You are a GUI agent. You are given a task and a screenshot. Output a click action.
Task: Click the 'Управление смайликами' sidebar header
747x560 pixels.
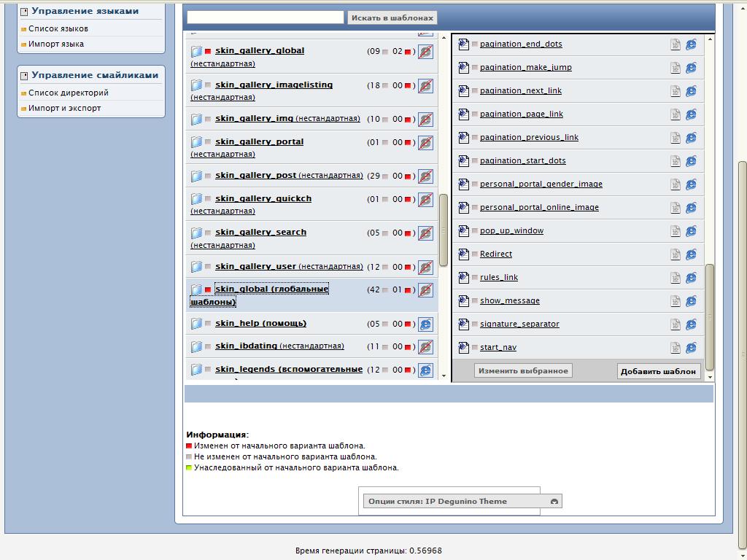(x=95, y=75)
